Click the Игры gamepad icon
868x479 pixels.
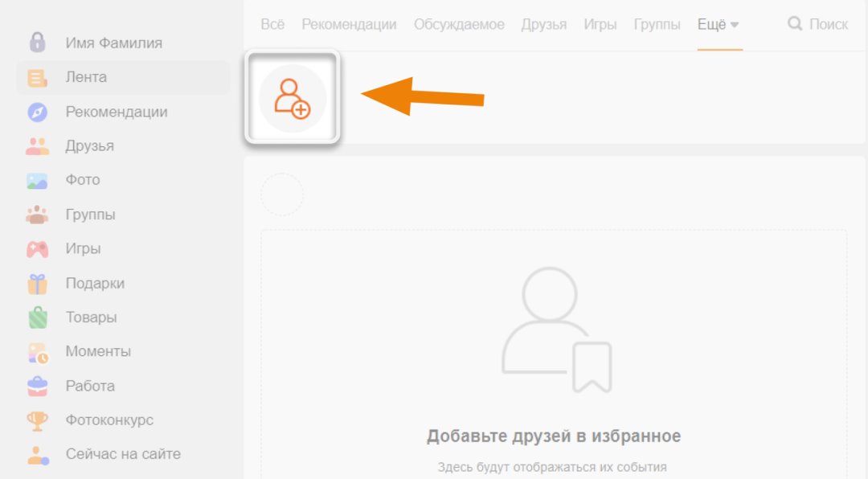coord(37,249)
